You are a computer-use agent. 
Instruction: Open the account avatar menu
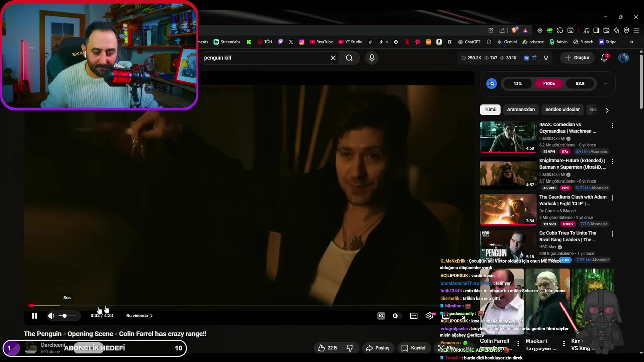click(x=623, y=58)
